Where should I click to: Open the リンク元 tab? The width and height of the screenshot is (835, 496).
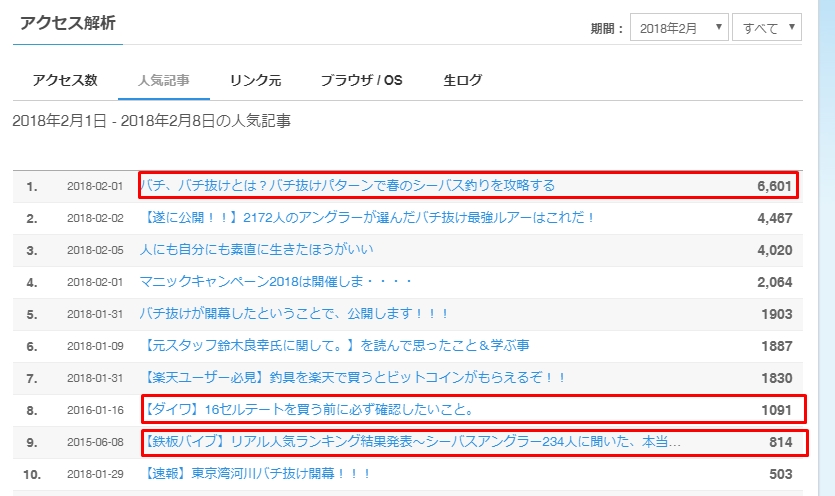coord(255,80)
